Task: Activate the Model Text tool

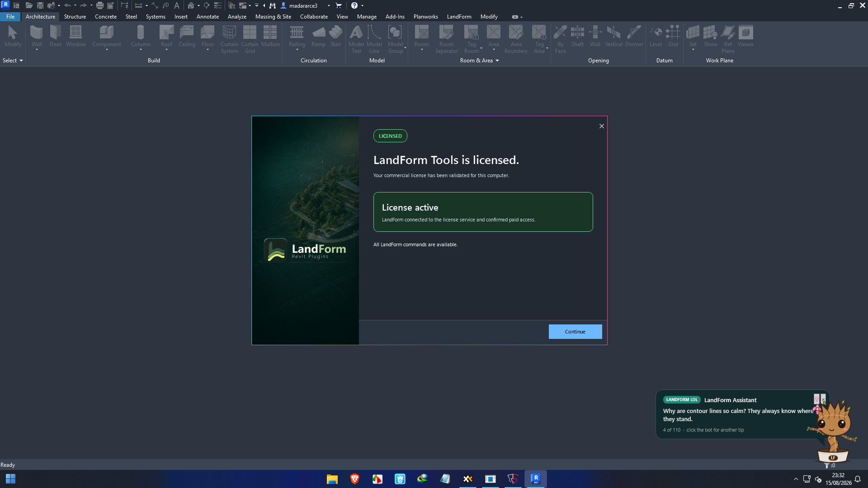Action: (356, 39)
